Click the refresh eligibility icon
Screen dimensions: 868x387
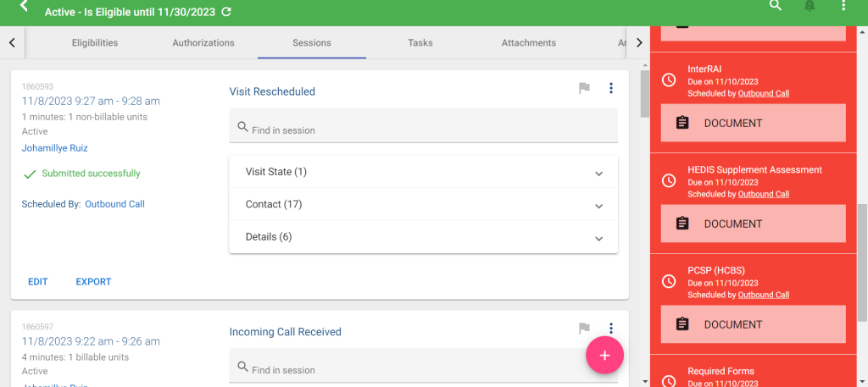[x=225, y=12]
